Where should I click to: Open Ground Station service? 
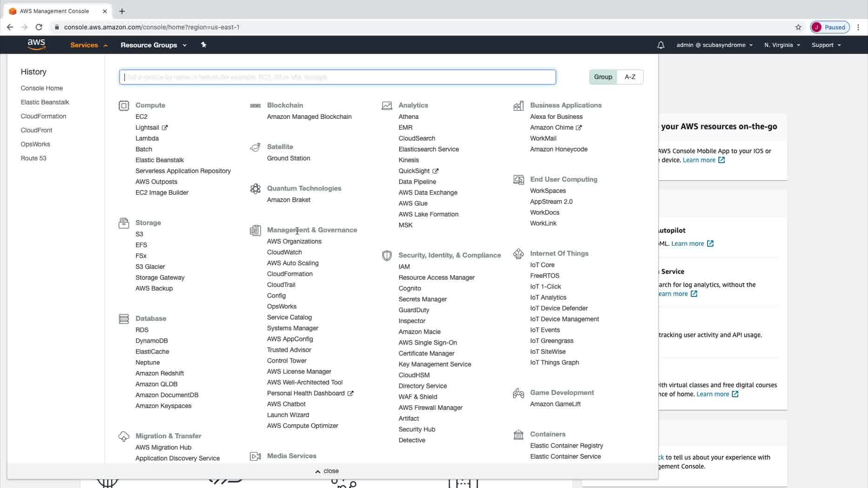click(288, 158)
